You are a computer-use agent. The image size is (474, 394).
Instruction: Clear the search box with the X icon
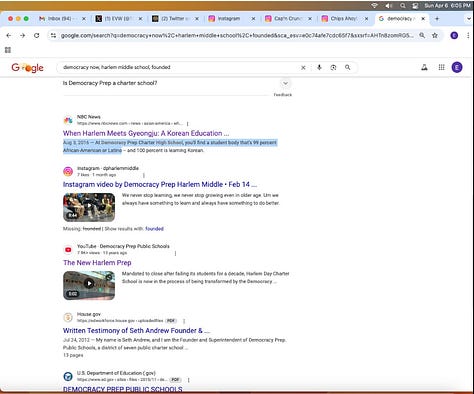coord(303,68)
